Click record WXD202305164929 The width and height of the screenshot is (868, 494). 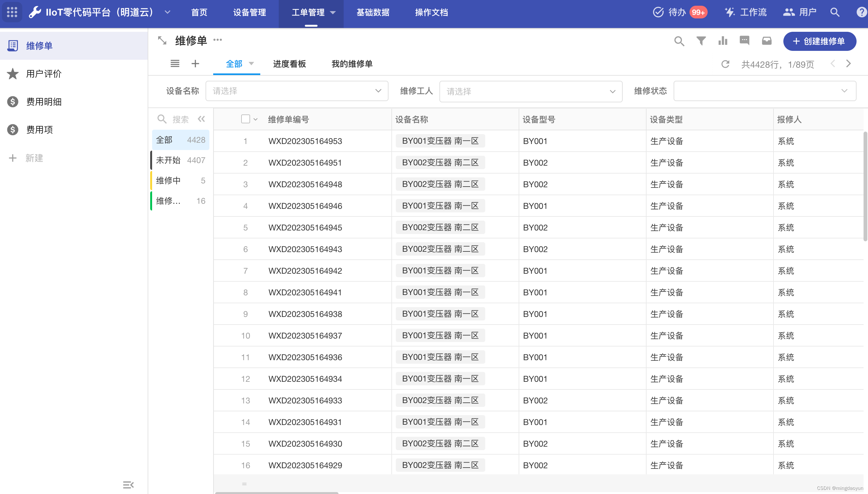305,465
